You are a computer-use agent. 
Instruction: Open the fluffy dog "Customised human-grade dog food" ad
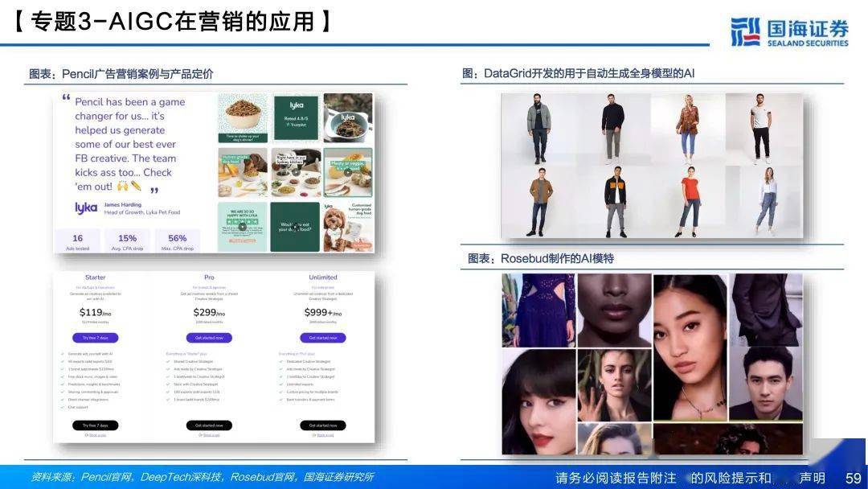[x=348, y=227]
